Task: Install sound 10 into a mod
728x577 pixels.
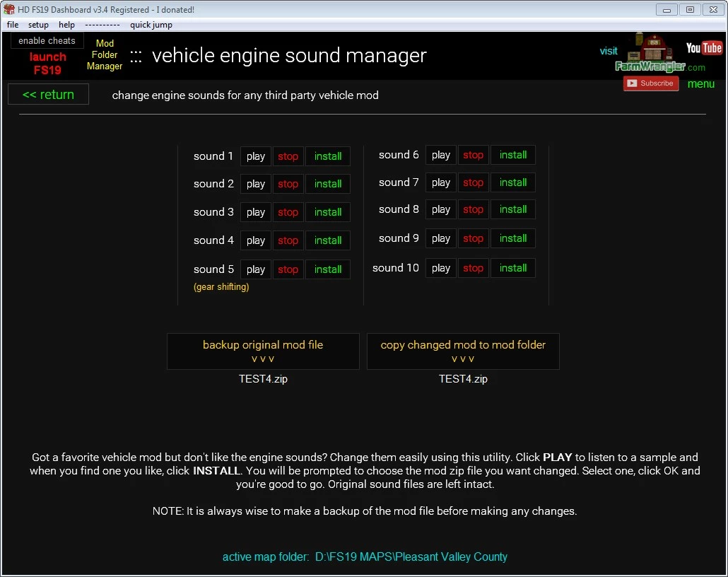Action: (512, 267)
